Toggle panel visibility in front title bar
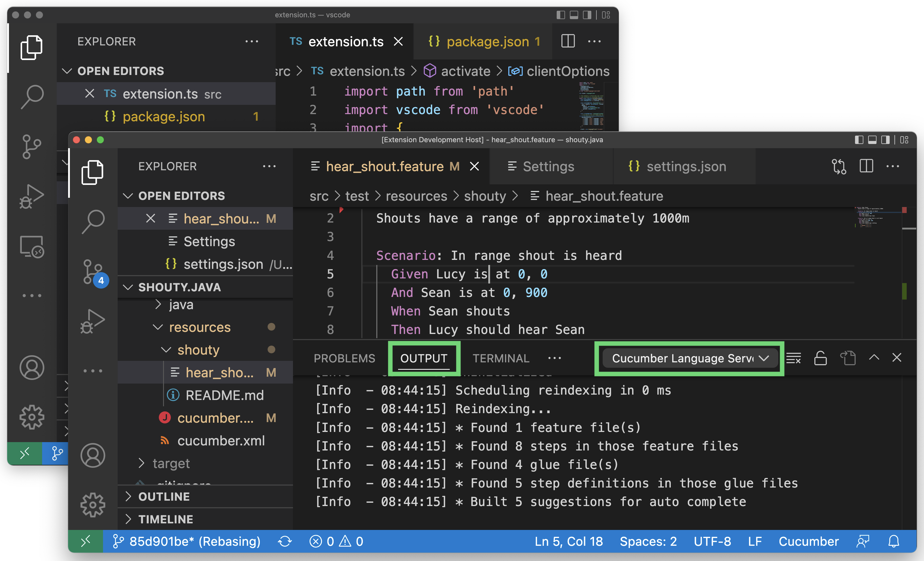The width and height of the screenshot is (924, 561). pyautogui.click(x=872, y=140)
